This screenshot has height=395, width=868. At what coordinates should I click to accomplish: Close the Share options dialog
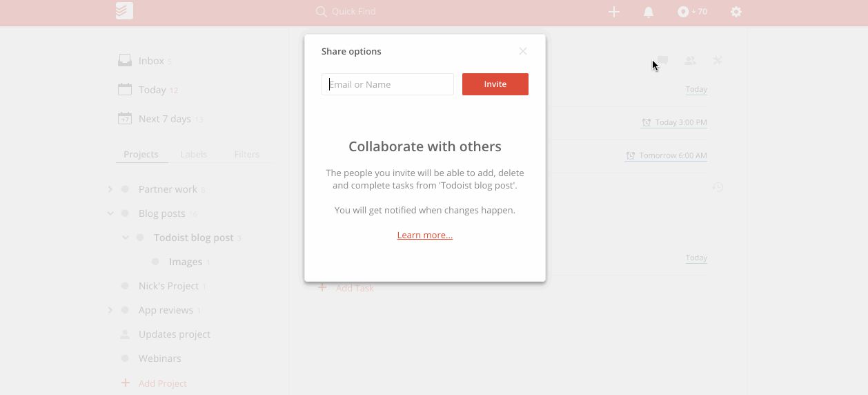(x=523, y=51)
